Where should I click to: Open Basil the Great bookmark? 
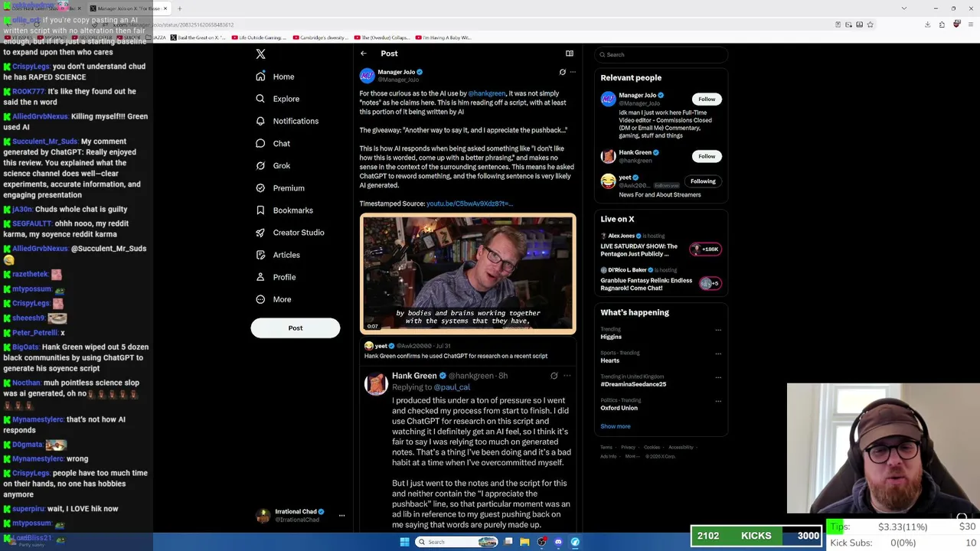198,37
